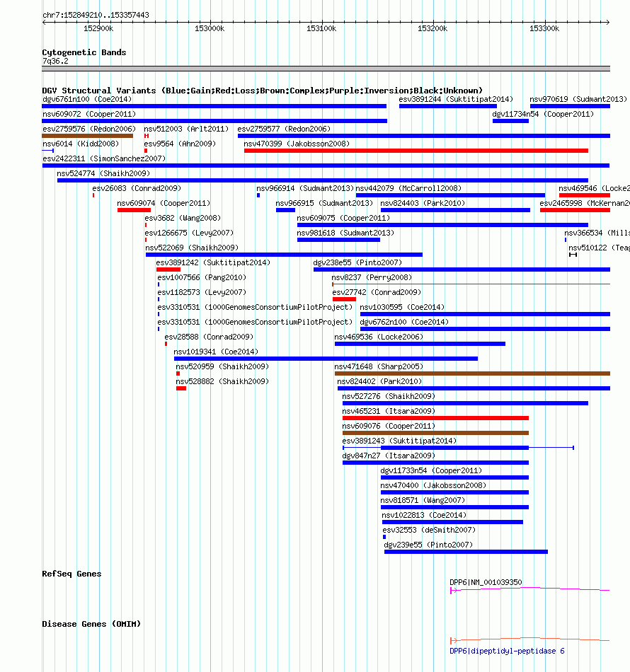This screenshot has height=672, width=630.
Task: Select the dgv11734n54 (Cooper2011) label
Action: tap(543, 114)
